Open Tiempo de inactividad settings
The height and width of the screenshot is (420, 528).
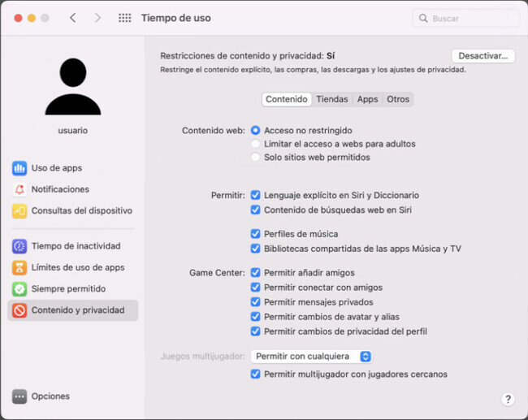click(x=76, y=246)
